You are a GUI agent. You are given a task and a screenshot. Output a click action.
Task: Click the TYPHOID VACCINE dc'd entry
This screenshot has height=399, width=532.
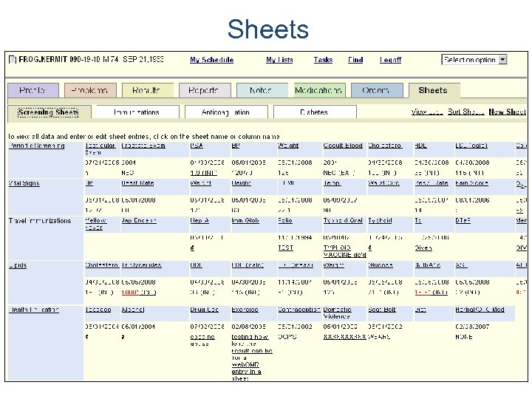(x=344, y=251)
